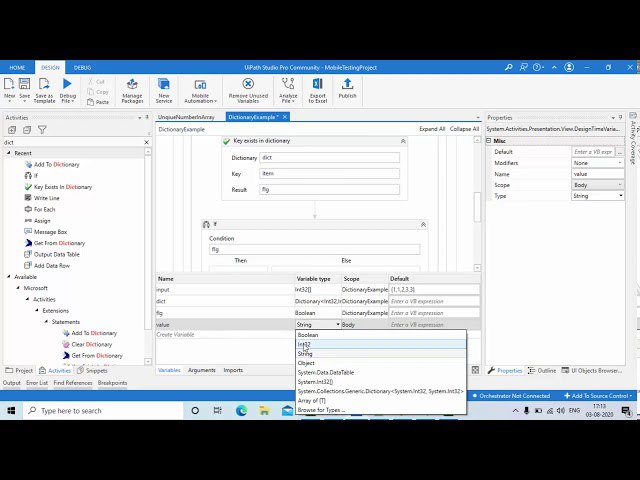Click Analyze File icon
Screen dimensions: 640x480
click(288, 84)
